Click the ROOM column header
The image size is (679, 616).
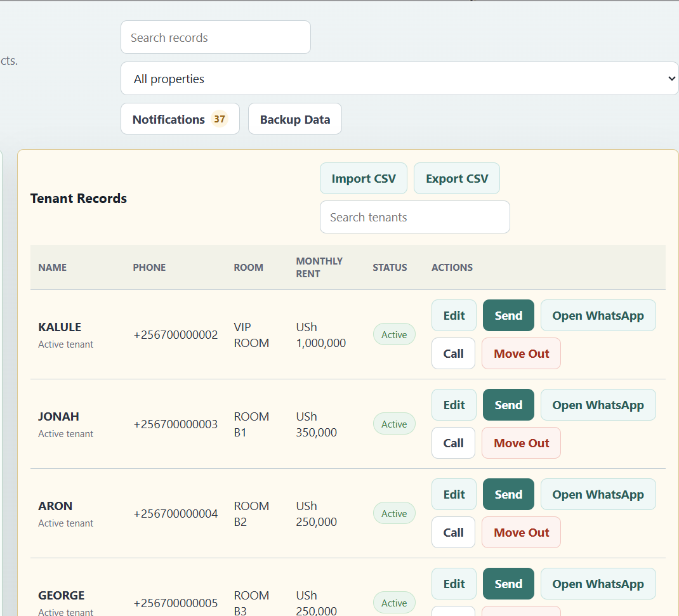click(x=249, y=267)
